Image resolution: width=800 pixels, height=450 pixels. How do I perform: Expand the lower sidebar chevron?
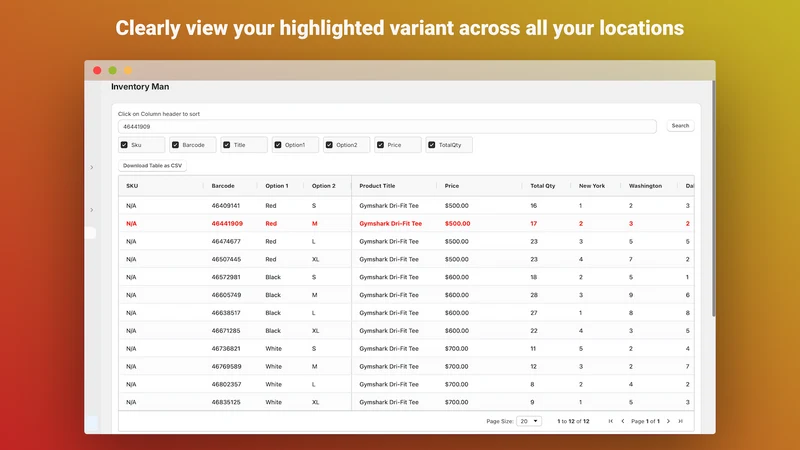click(92, 210)
